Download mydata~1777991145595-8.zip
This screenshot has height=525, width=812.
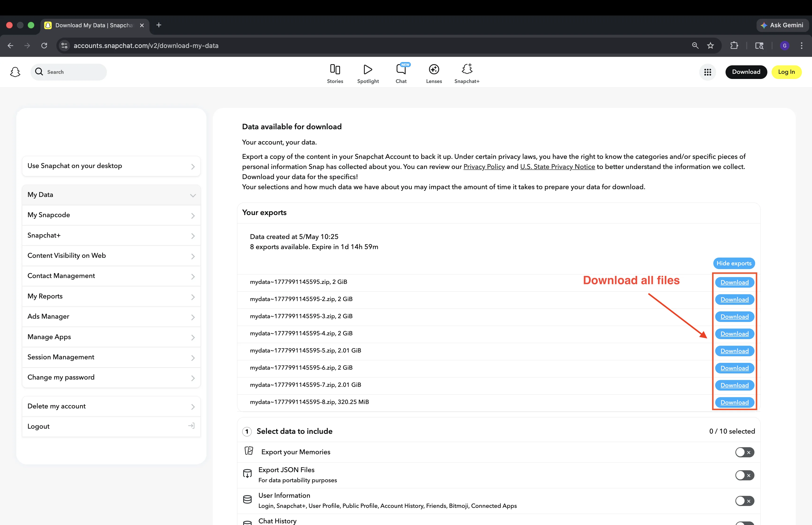[x=735, y=402]
